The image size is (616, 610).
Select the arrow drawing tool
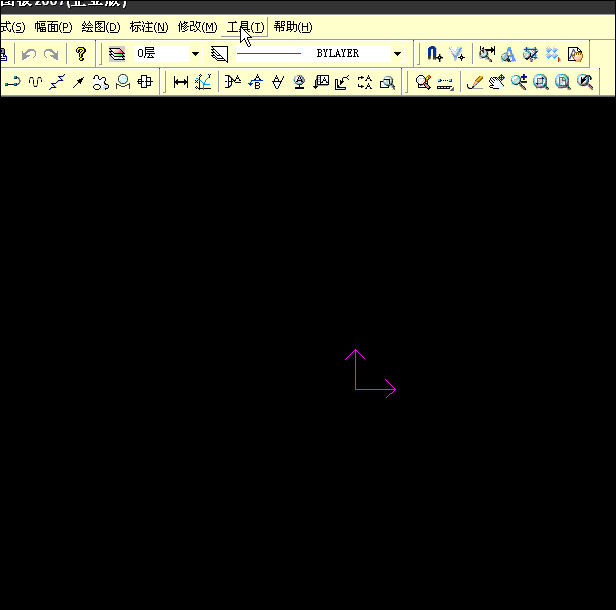point(79,82)
